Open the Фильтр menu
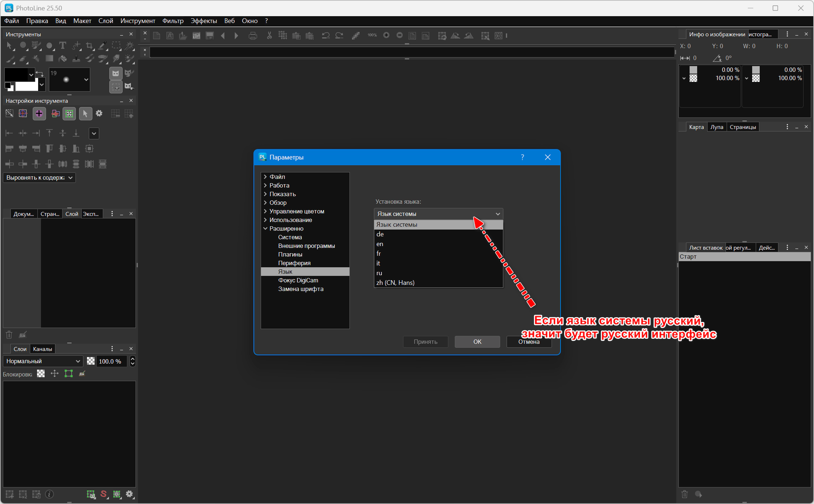 [x=173, y=21]
